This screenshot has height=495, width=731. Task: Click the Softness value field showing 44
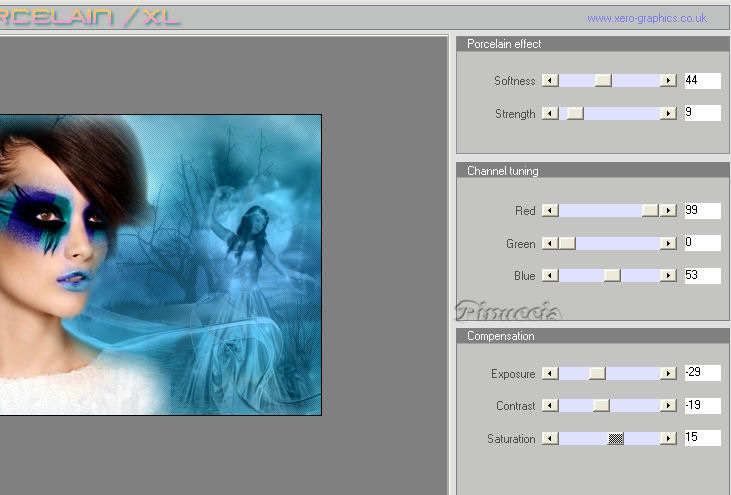(x=703, y=80)
